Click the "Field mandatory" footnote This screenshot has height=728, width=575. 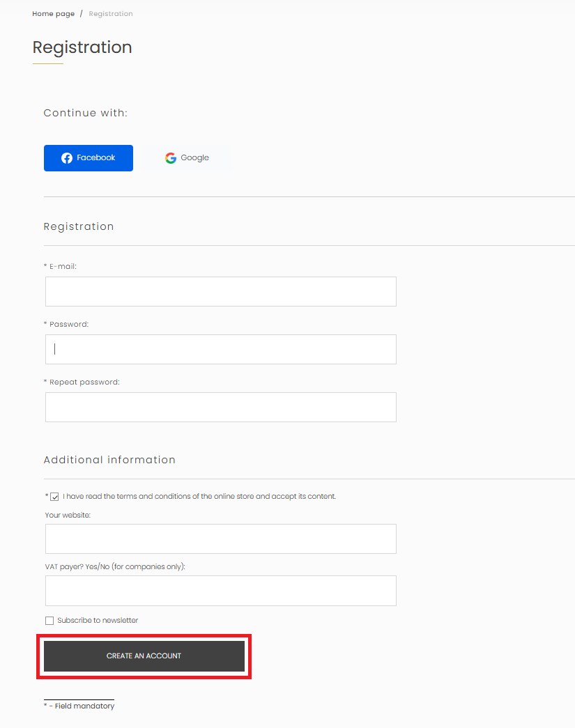pyautogui.click(x=79, y=706)
